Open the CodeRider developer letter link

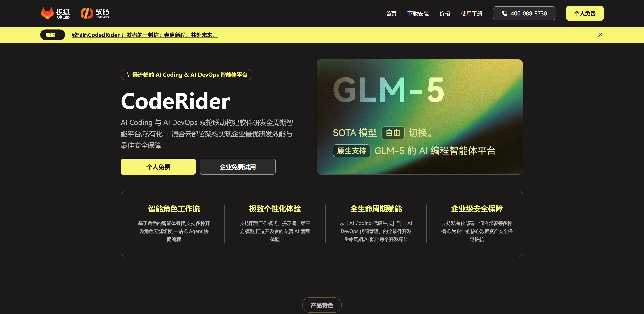pos(145,35)
